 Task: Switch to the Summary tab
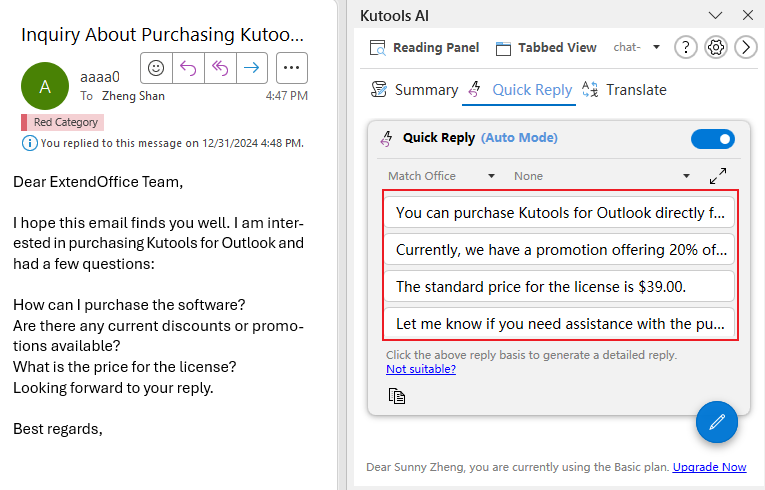[414, 90]
